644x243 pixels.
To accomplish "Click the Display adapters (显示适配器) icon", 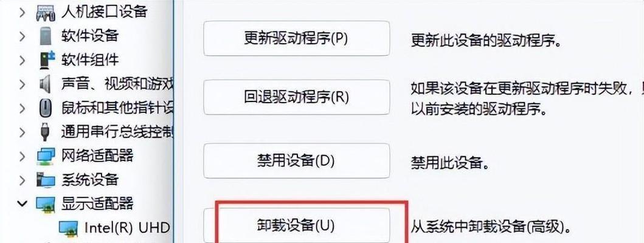I will (46, 204).
